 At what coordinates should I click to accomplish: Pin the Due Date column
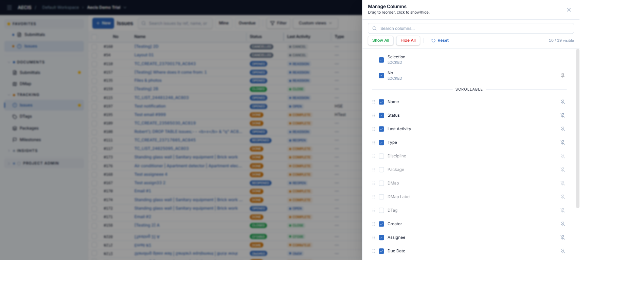pos(562,251)
